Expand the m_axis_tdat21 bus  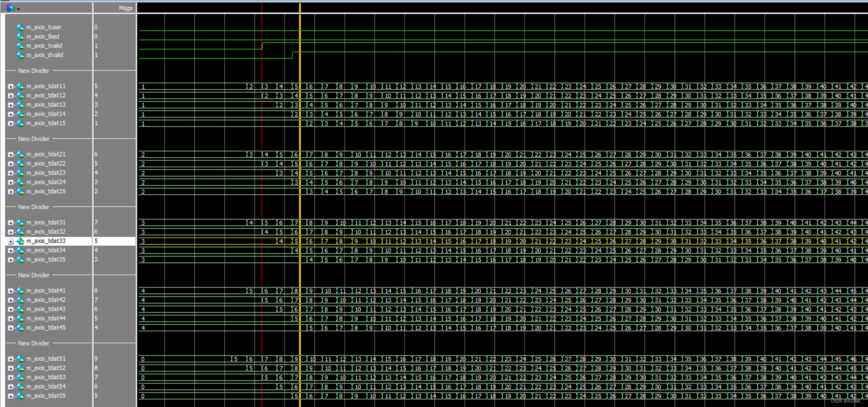(11, 155)
